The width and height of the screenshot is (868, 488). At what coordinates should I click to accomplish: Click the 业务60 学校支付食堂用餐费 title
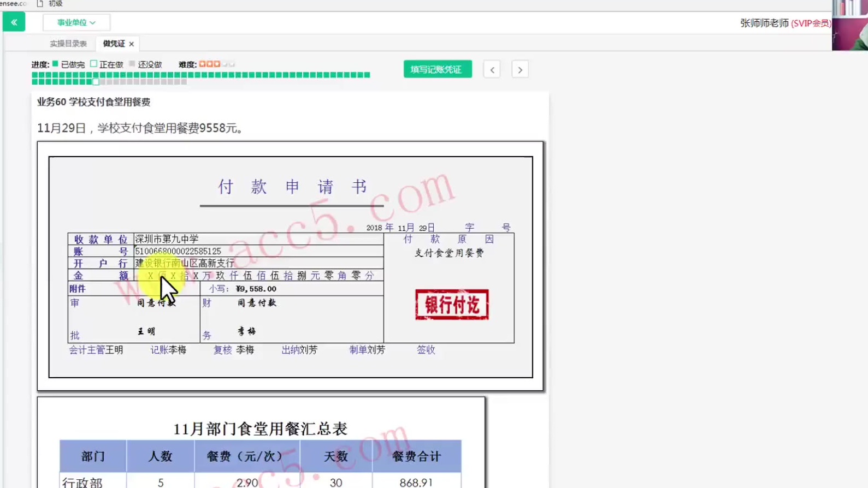[x=93, y=102]
